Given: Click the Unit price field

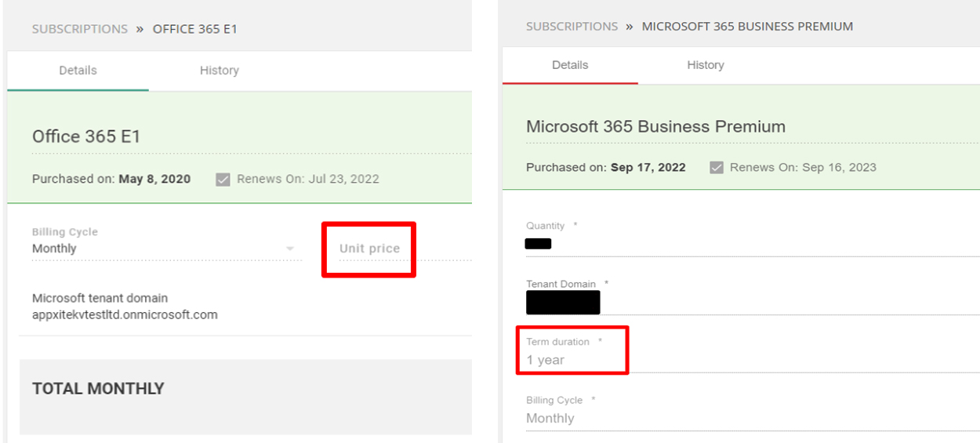Looking at the screenshot, I should (405, 249).
